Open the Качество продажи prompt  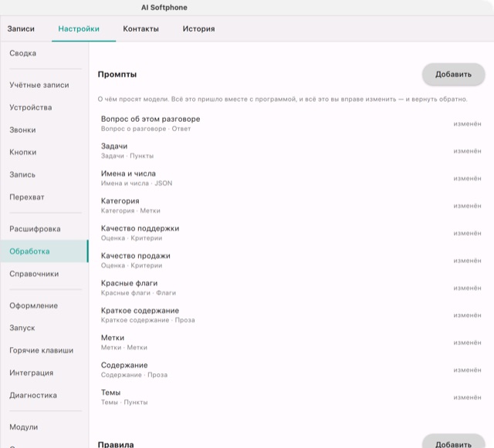pos(291,261)
